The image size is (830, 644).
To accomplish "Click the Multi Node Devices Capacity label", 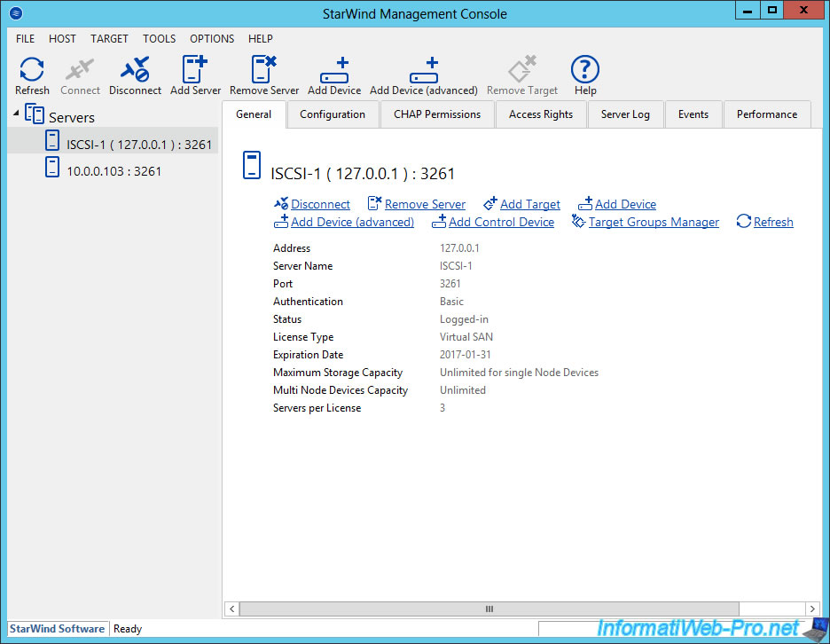I will [x=341, y=390].
